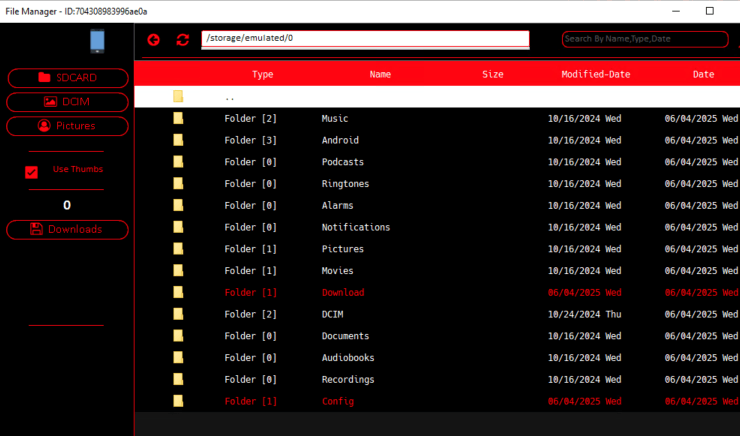
Task: Click the back arrow icon
Action: (x=153, y=40)
